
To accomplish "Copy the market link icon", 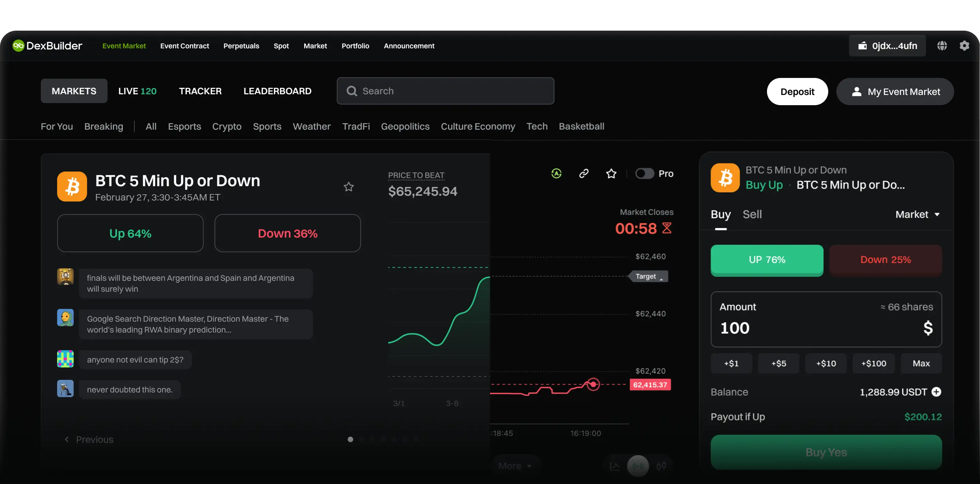I will pyautogui.click(x=584, y=174).
